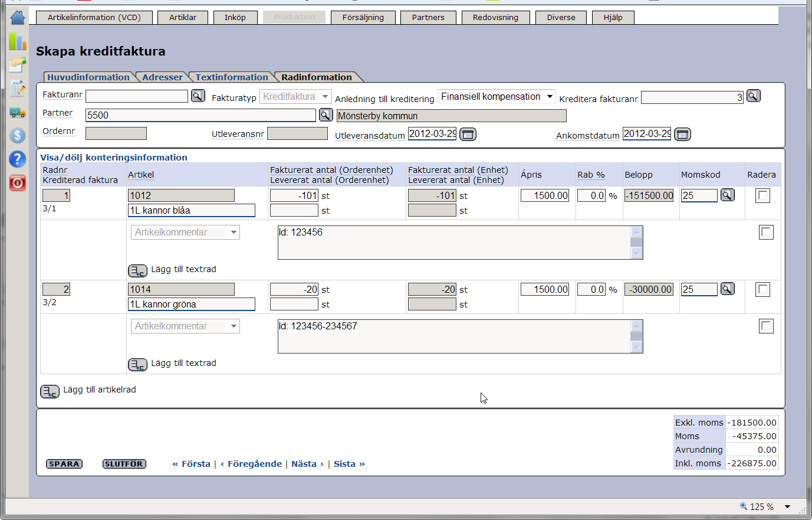Check Radera box for row 1014
Image resolution: width=812 pixels, height=520 pixels.
pyautogui.click(x=763, y=289)
